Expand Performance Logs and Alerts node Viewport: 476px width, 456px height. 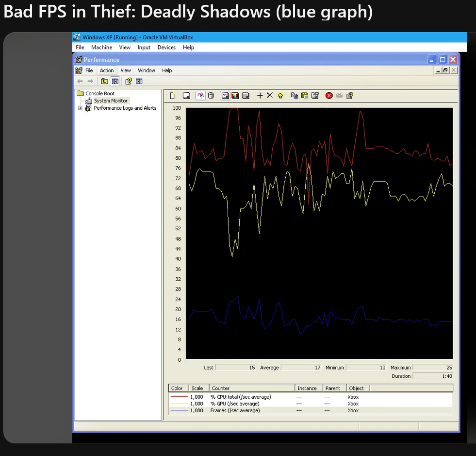tap(80, 108)
